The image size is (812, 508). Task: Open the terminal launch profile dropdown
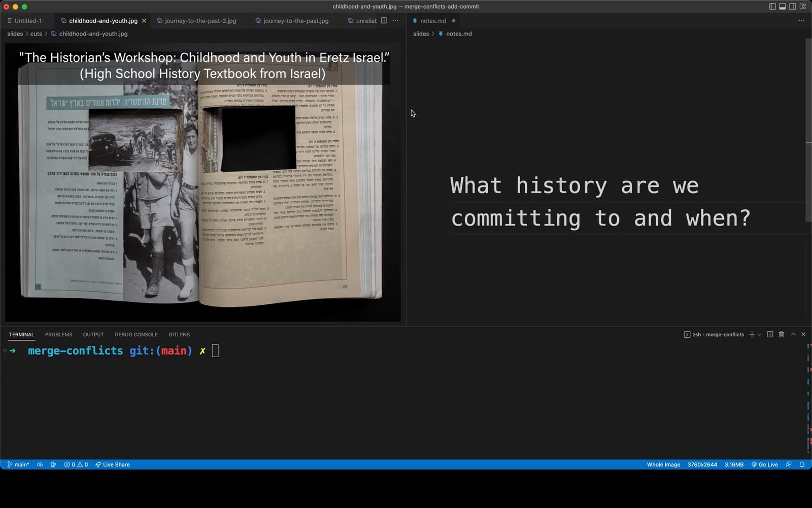(x=759, y=334)
